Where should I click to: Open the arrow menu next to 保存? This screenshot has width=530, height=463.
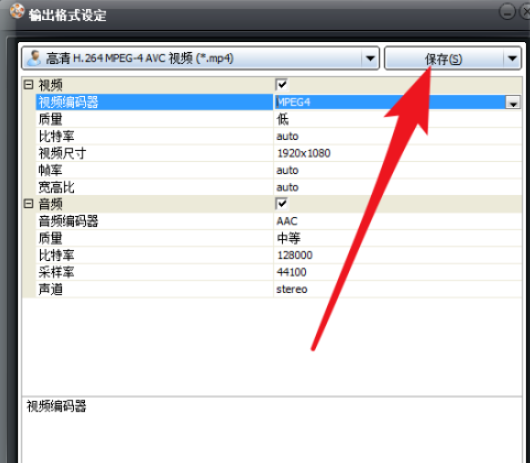[x=512, y=59]
